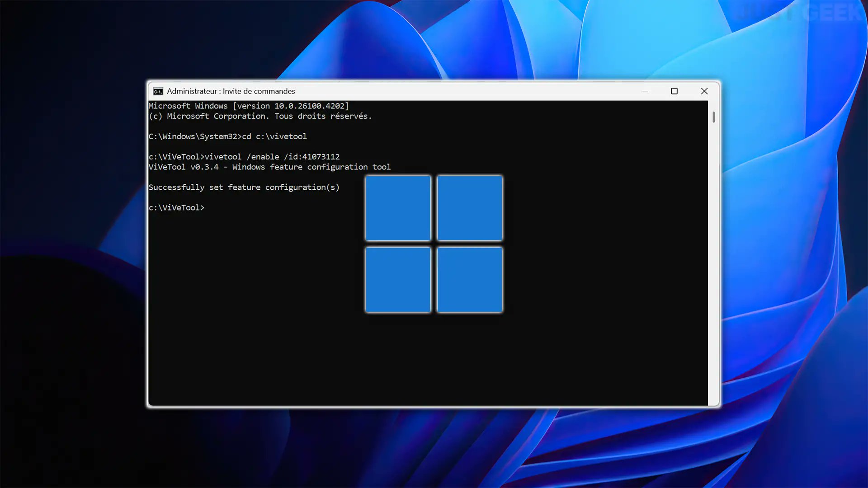Click the Command Prompt icon in the title bar
This screenshot has height=488, width=868.
[157, 91]
